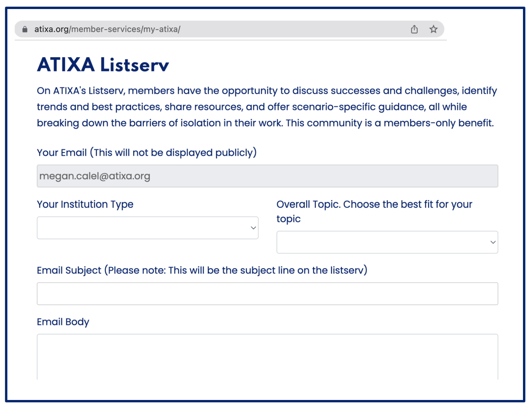Click the Email Subject label text

pyautogui.click(x=203, y=270)
